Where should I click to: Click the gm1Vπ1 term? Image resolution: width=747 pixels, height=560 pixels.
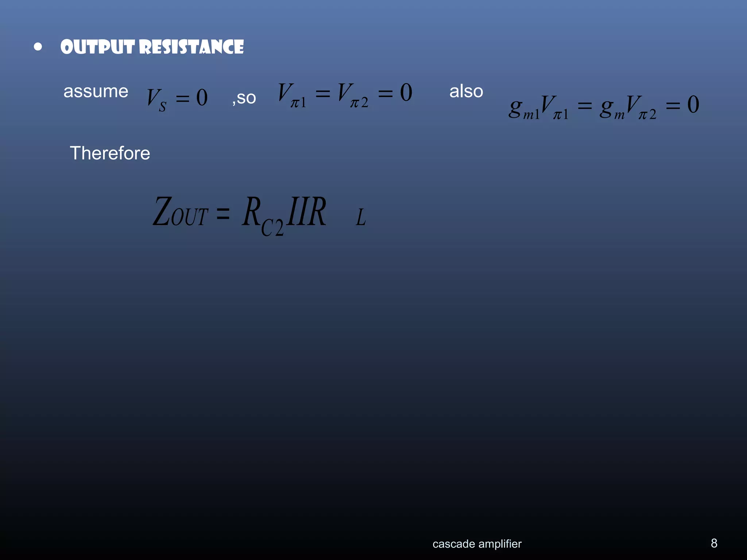(x=538, y=107)
